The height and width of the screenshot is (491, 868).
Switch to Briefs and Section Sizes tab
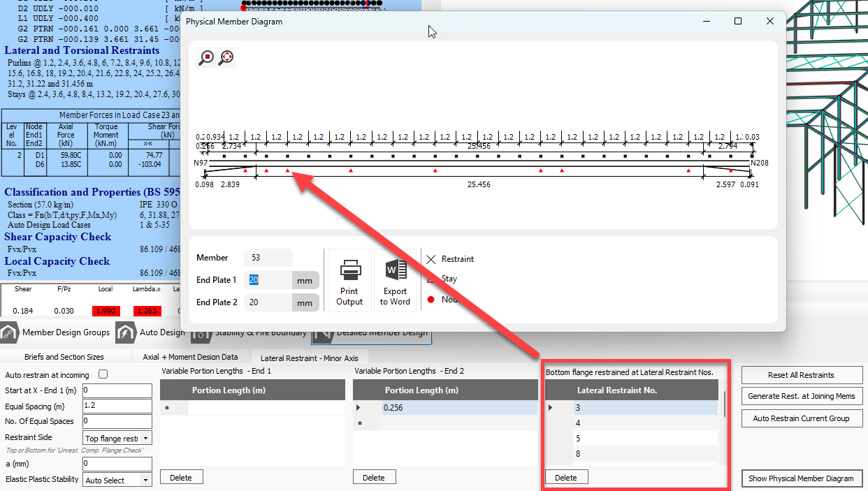pyautogui.click(x=64, y=357)
